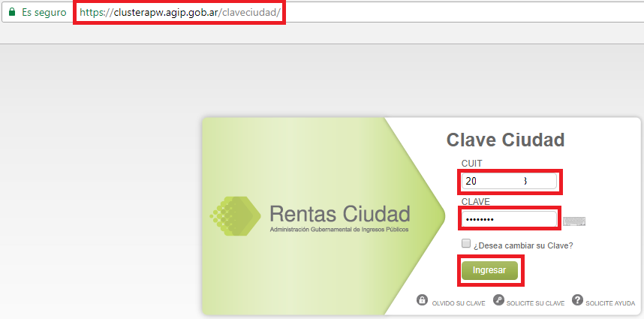This screenshot has height=319, width=644.
Task: Focus the clusterapw.agip.gob.ar URL address bar
Action: point(179,14)
